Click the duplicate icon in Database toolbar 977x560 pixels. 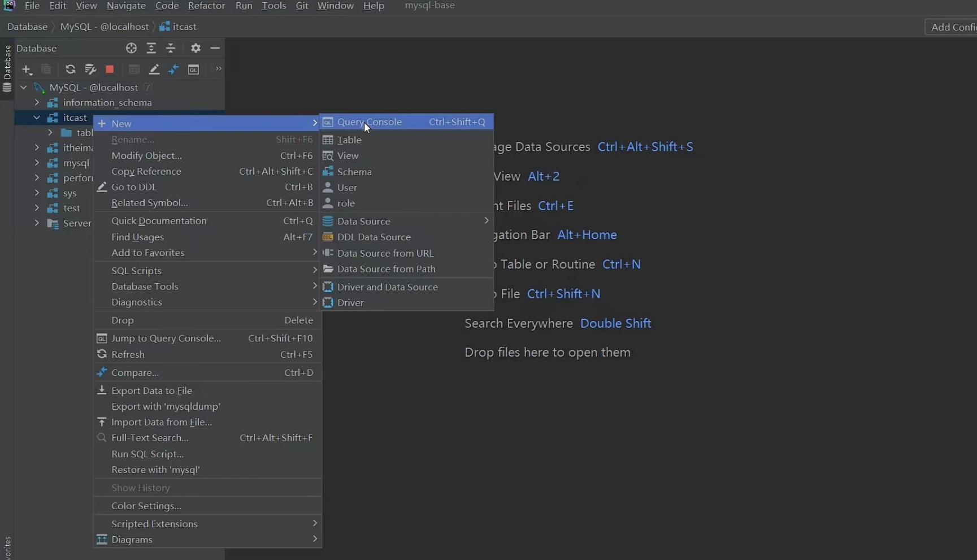[46, 70]
